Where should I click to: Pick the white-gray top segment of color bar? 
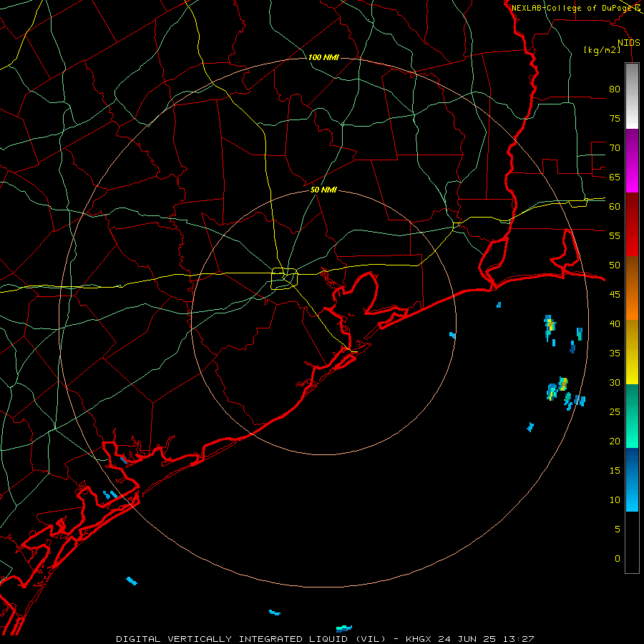(632, 96)
